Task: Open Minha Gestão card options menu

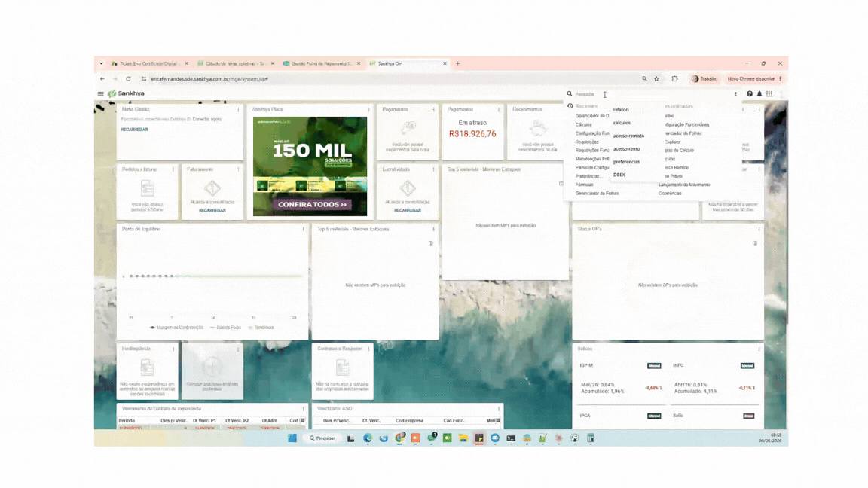Action: pyautogui.click(x=239, y=109)
